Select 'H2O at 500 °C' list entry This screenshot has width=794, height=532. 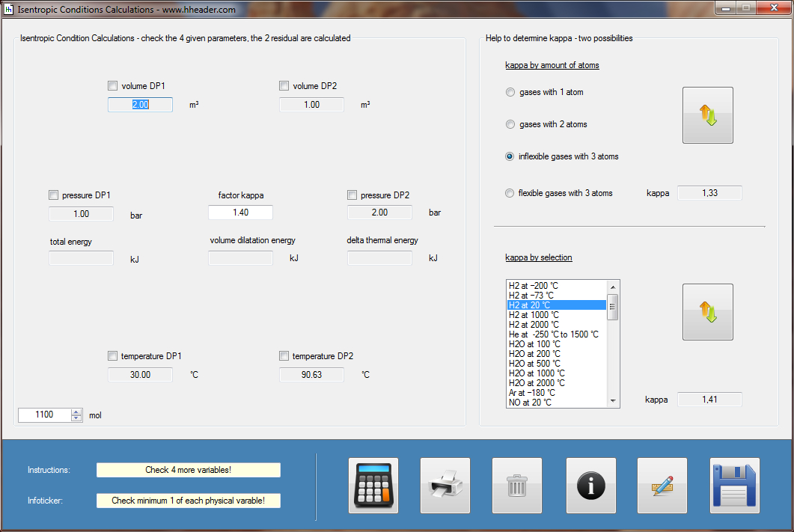pyautogui.click(x=557, y=364)
